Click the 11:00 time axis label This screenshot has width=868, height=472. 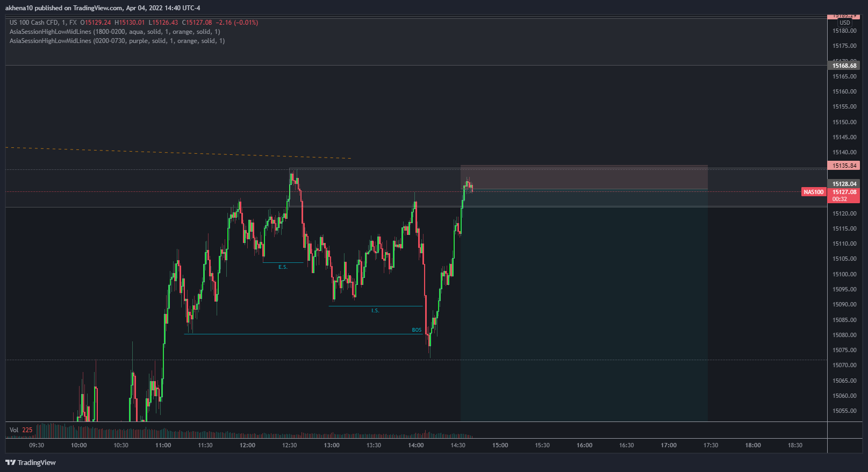(163, 445)
